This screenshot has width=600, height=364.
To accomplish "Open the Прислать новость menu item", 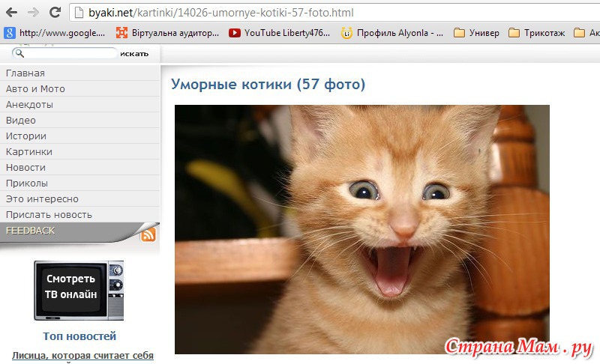I will (79, 215).
